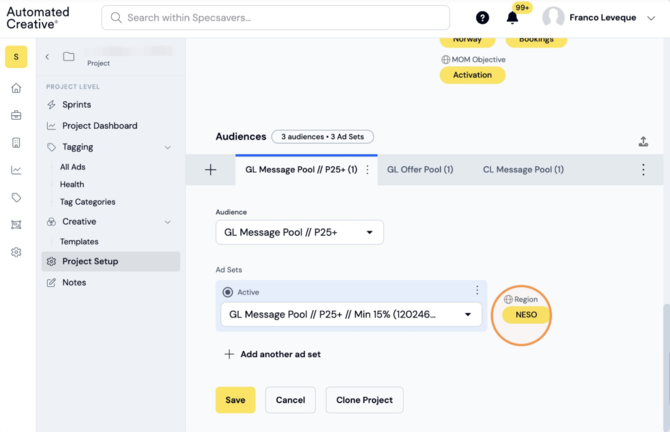Collapse the Creative section chevron
This screenshot has height=432, width=670.
tap(168, 222)
